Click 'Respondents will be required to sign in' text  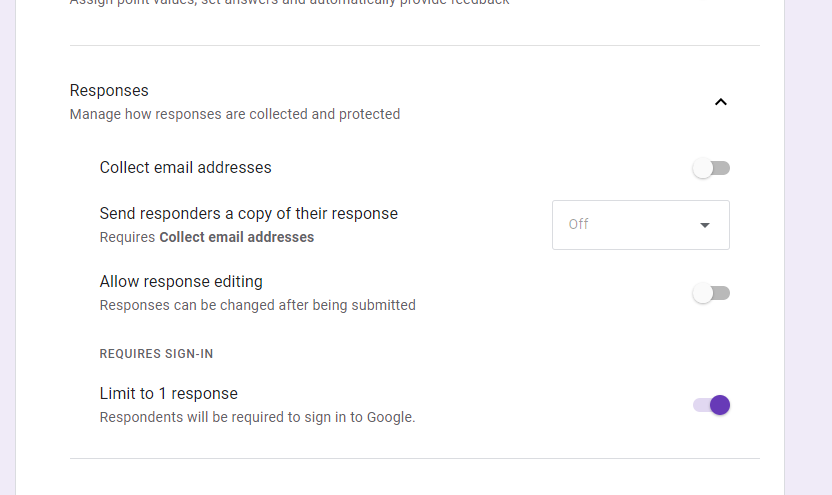point(257,417)
